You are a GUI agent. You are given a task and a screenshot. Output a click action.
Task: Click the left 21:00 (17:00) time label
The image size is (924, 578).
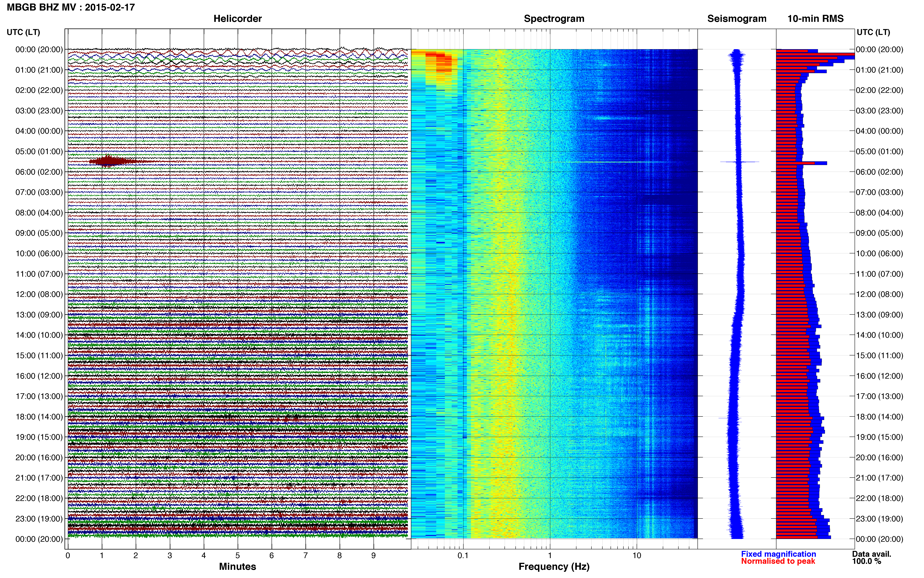point(39,478)
